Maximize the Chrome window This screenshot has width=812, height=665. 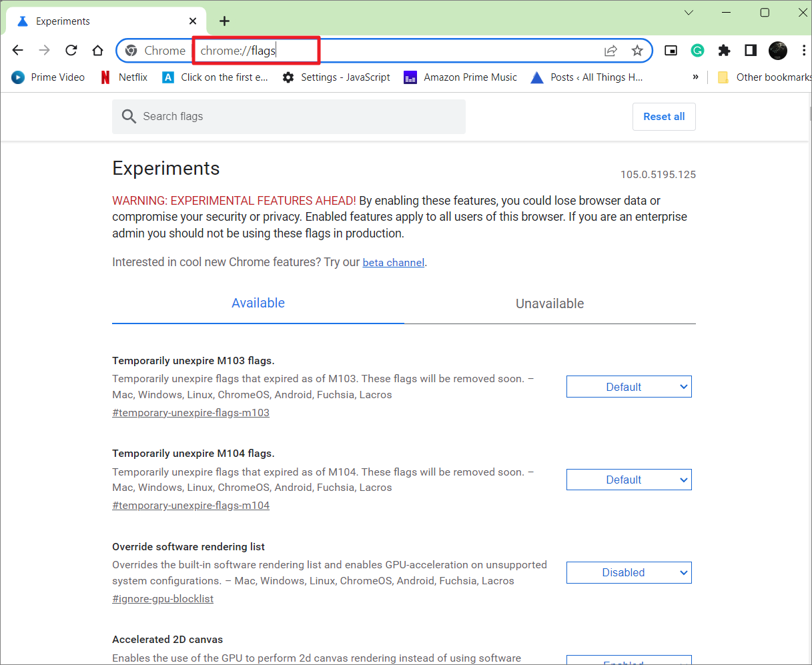coord(765,13)
